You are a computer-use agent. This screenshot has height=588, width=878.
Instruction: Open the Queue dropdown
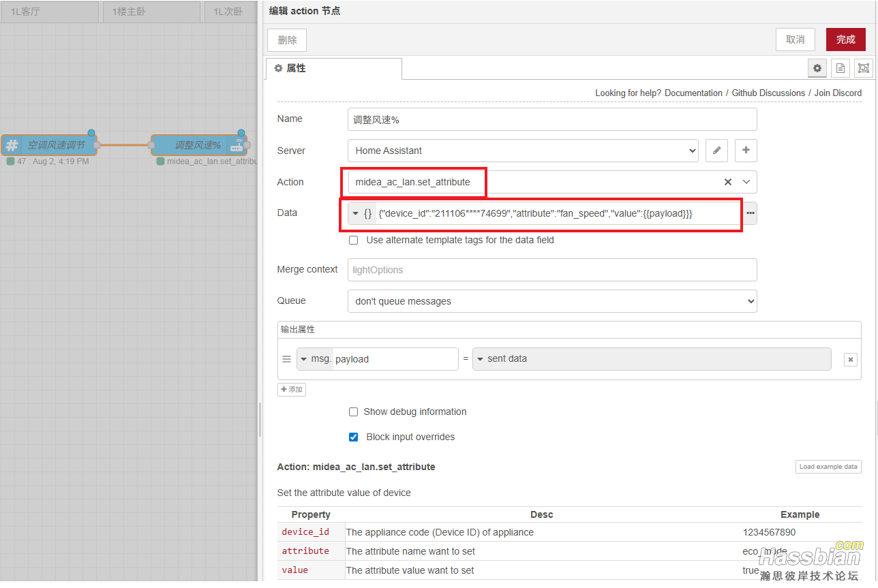(552, 301)
